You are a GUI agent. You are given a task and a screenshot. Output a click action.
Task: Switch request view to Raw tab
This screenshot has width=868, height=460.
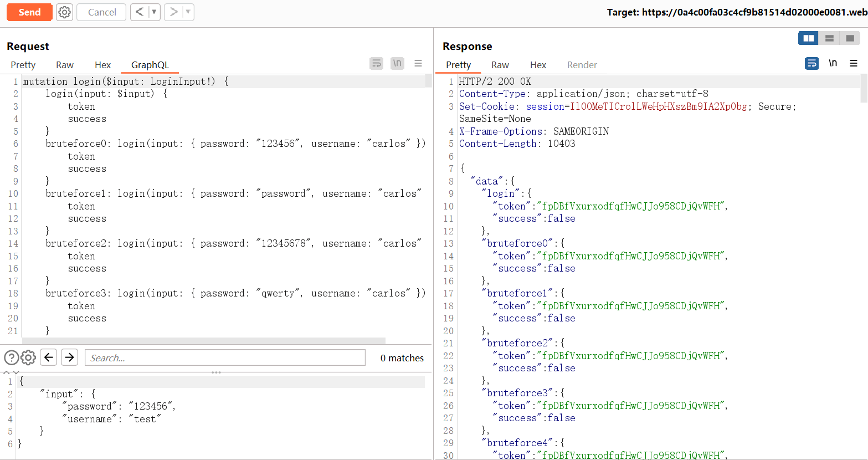tap(65, 65)
